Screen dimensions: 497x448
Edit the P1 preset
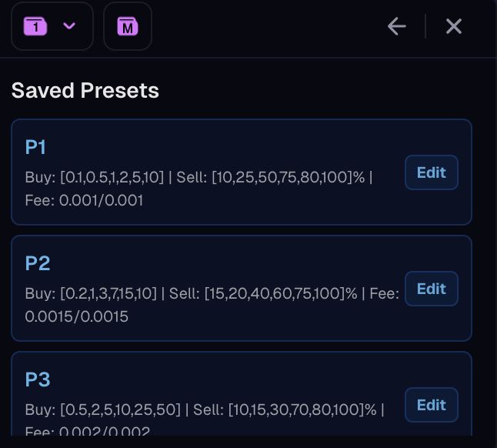click(x=431, y=172)
